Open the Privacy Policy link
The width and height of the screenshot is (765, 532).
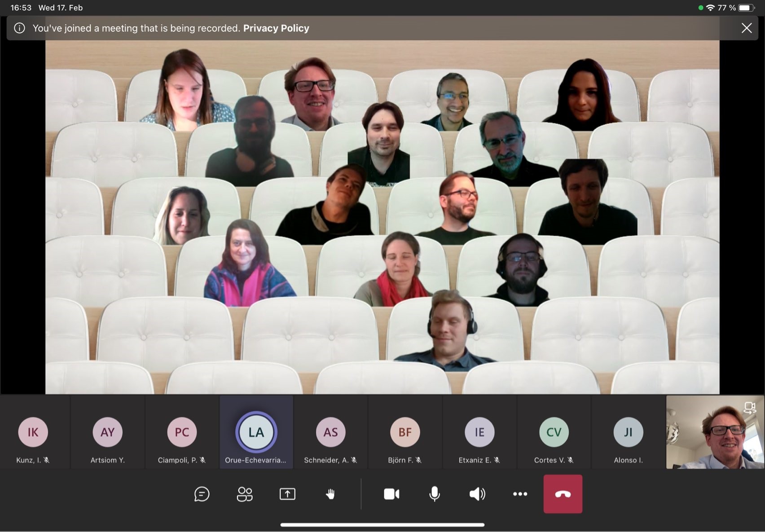point(276,28)
